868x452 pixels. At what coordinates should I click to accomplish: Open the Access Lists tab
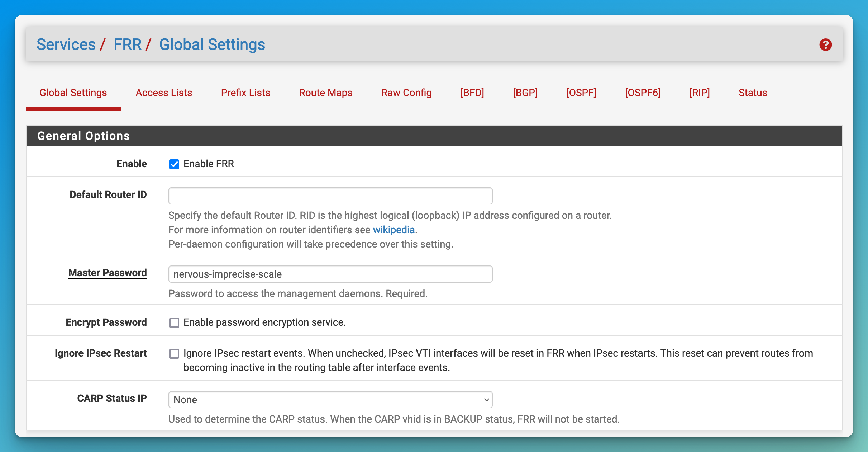coord(164,93)
